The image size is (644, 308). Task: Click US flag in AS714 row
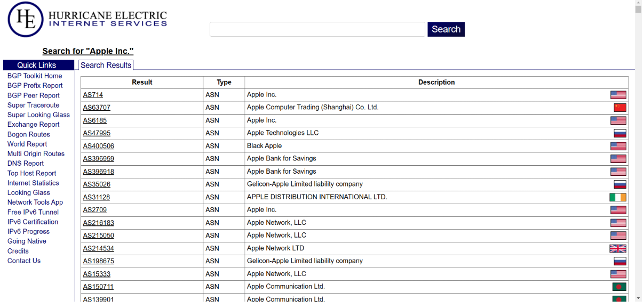click(x=618, y=95)
